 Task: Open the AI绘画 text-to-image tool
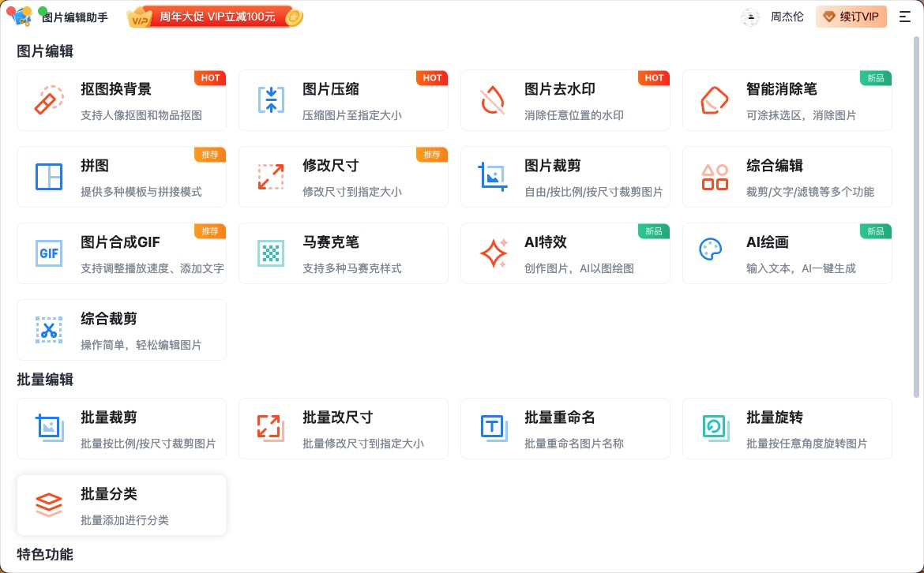pyautogui.click(x=787, y=253)
